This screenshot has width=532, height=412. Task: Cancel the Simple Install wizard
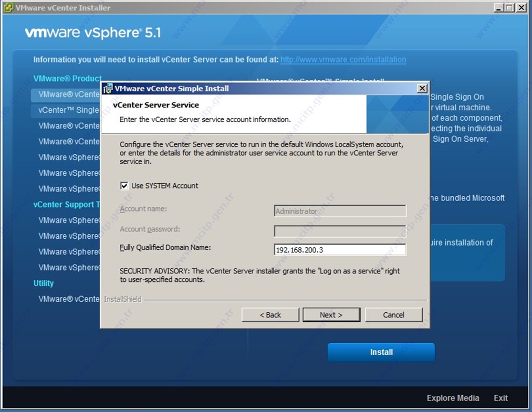pos(393,315)
